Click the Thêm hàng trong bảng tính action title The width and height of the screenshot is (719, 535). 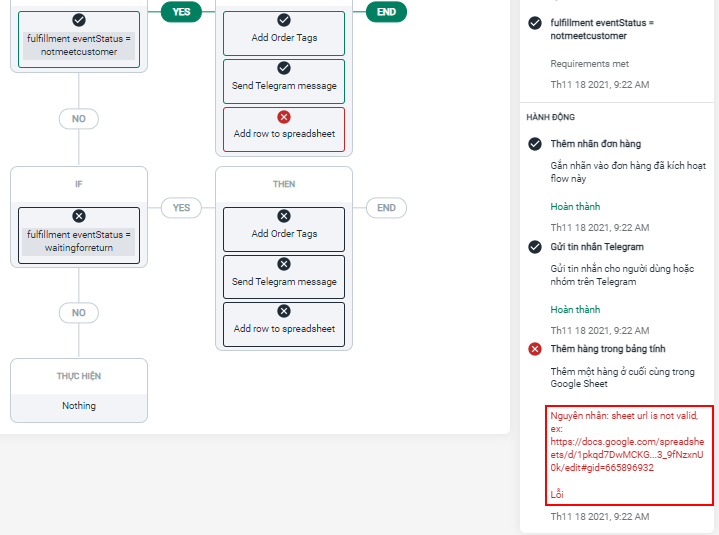pyautogui.click(x=607, y=348)
